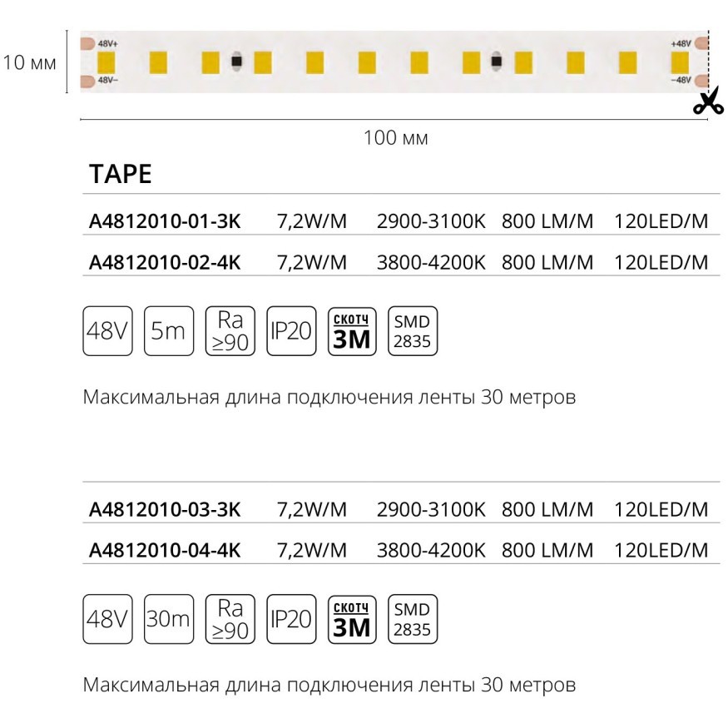Click the TAPE section heading
This screenshot has height=728, width=728.
point(120,174)
